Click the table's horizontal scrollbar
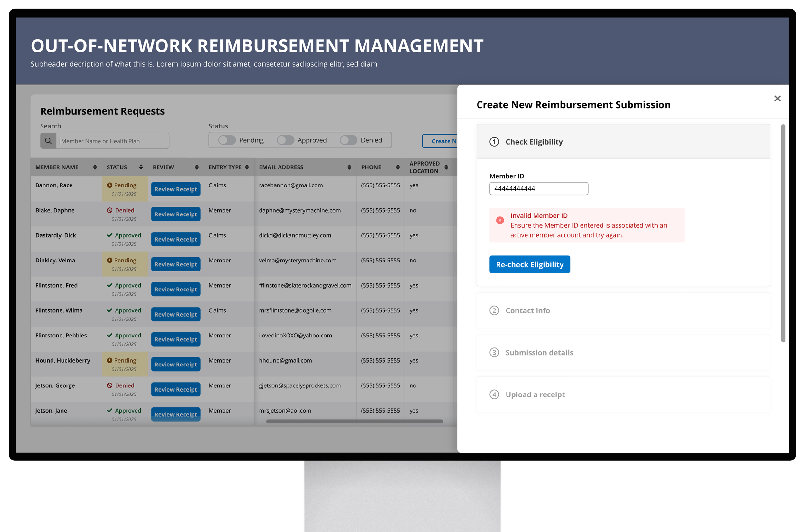 [355, 422]
